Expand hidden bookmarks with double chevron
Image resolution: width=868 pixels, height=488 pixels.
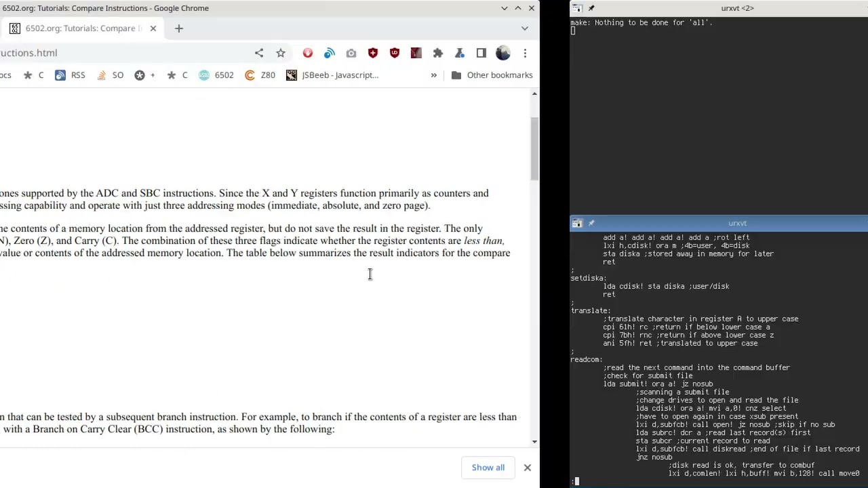coord(434,75)
